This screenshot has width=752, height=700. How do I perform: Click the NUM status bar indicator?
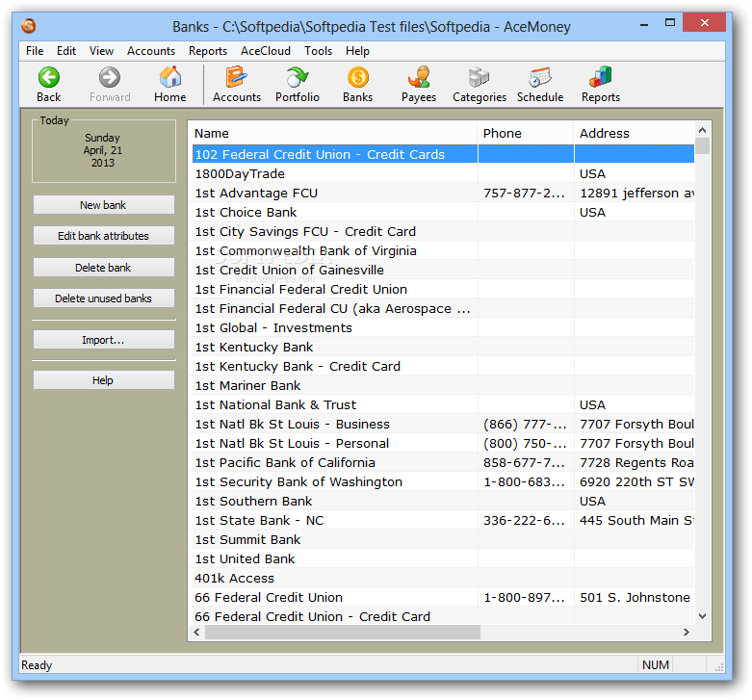pos(656,665)
